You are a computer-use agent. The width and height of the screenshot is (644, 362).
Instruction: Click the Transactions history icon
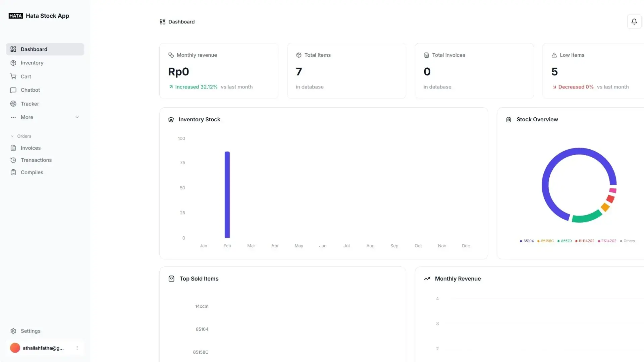click(13, 160)
